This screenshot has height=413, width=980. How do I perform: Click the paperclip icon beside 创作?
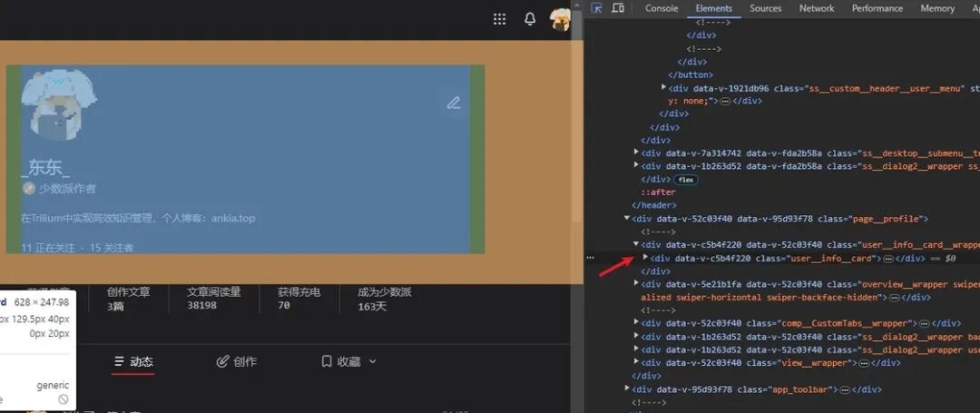222,362
